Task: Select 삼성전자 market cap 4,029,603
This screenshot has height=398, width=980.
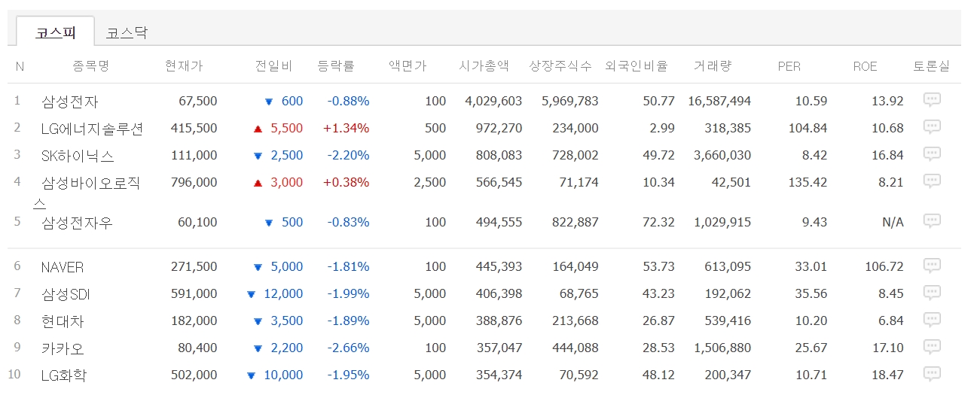Action: (x=493, y=101)
